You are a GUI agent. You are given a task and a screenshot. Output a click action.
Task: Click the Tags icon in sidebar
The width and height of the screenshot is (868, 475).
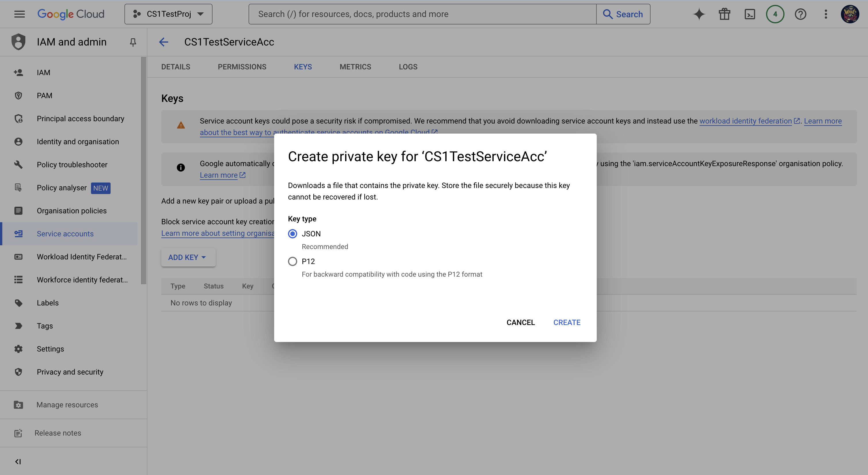[x=18, y=326]
